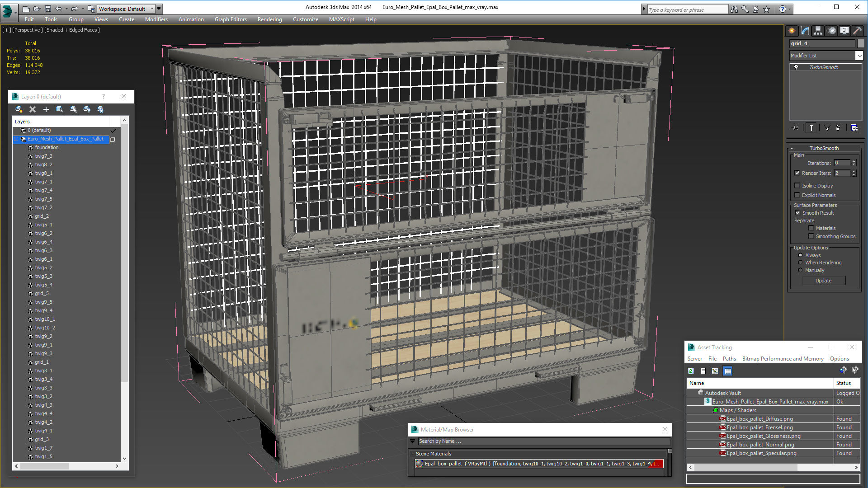Screen dimensions: 868x488
Task: Toggle Render Iters checkbox
Action: click(797, 173)
